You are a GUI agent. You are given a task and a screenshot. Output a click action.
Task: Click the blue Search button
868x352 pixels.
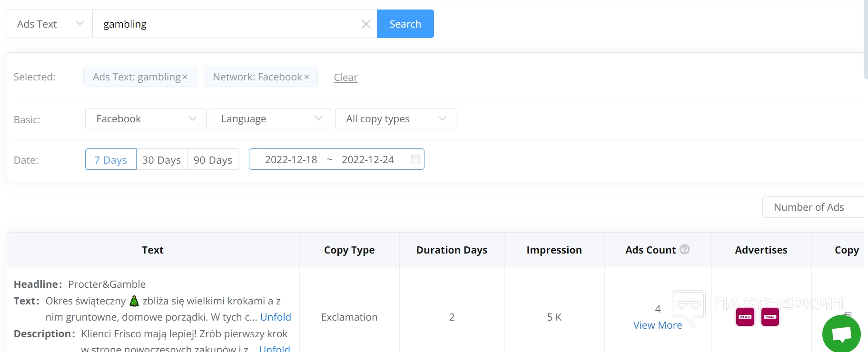click(405, 24)
